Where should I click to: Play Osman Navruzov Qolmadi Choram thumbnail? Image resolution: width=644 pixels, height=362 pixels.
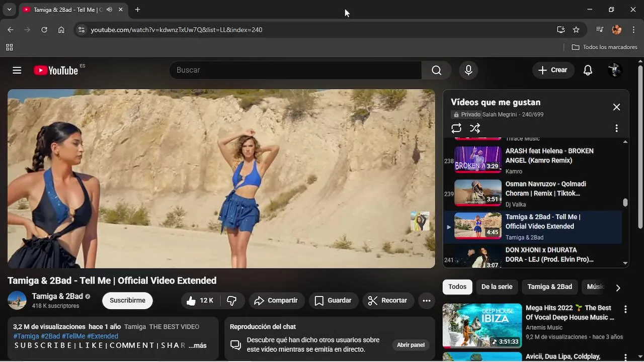tap(478, 193)
